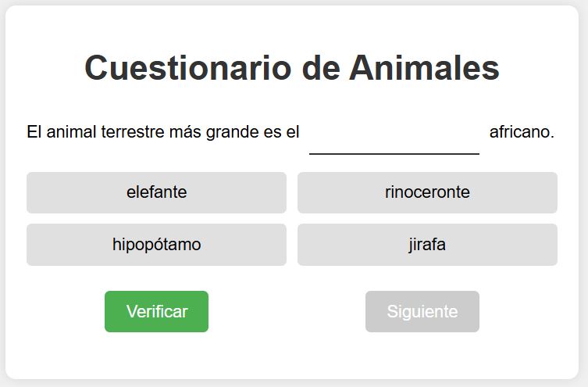The height and width of the screenshot is (387, 588).
Task: Tap the rinoceronte word tile
Action: 427,192
